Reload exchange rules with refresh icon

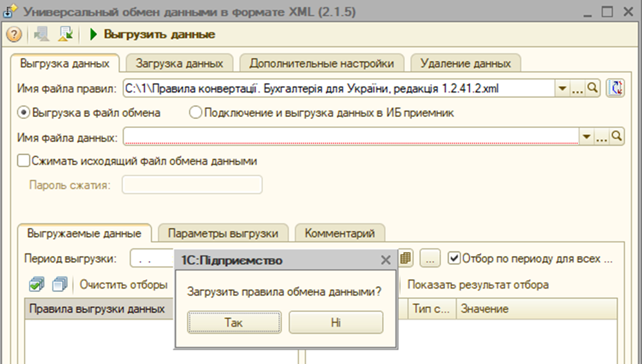tap(615, 88)
